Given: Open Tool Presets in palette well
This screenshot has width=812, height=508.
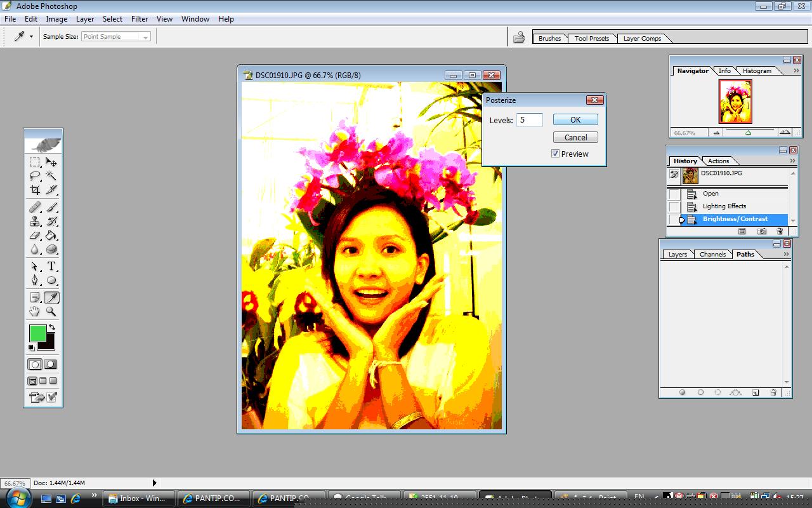Looking at the screenshot, I should [592, 38].
